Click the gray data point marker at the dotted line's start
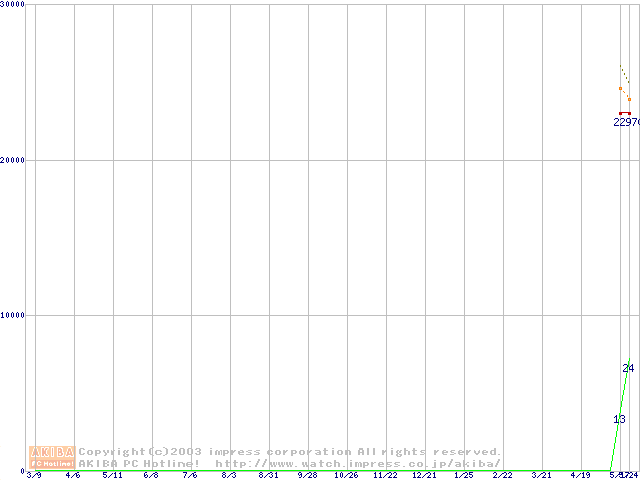Screen dimensions: 640x480 (x=621, y=89)
